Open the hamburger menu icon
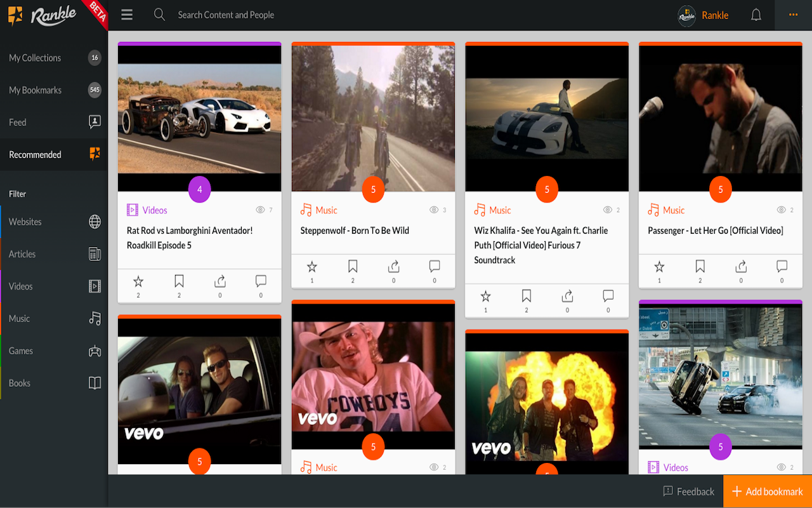 click(x=127, y=15)
